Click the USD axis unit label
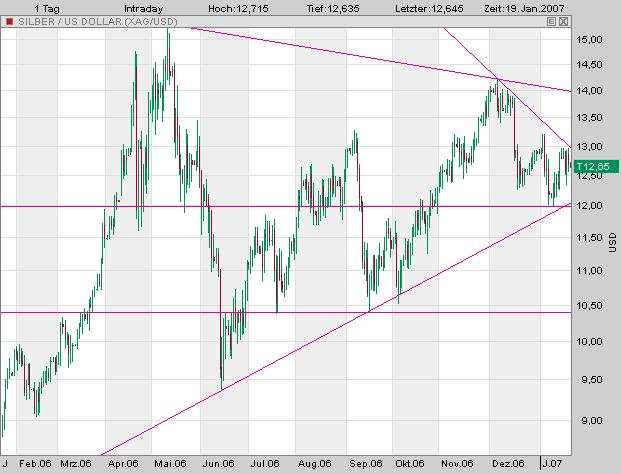The height and width of the screenshot is (474, 621). tap(613, 243)
